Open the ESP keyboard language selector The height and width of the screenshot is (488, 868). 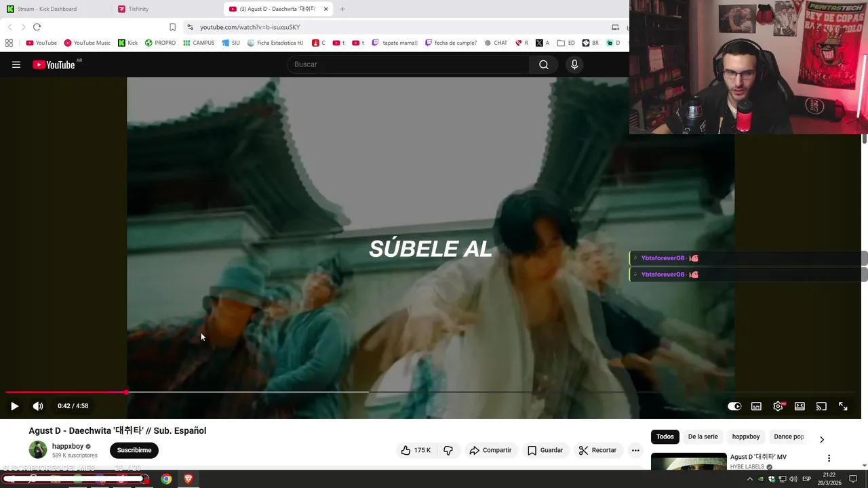coord(806,479)
